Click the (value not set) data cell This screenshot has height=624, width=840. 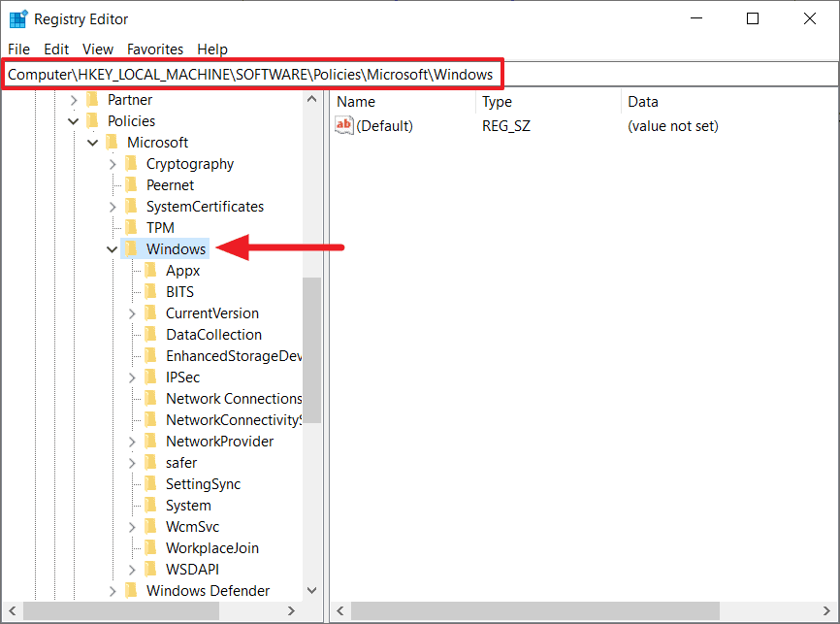click(673, 126)
